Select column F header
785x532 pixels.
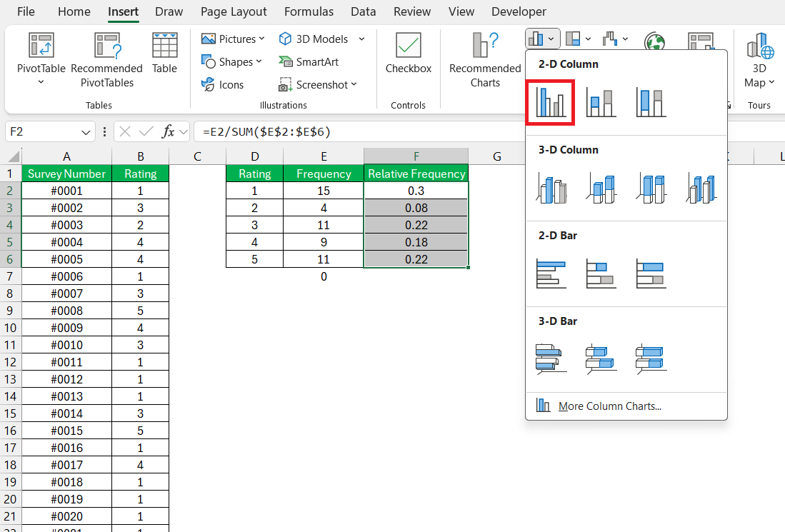416,156
